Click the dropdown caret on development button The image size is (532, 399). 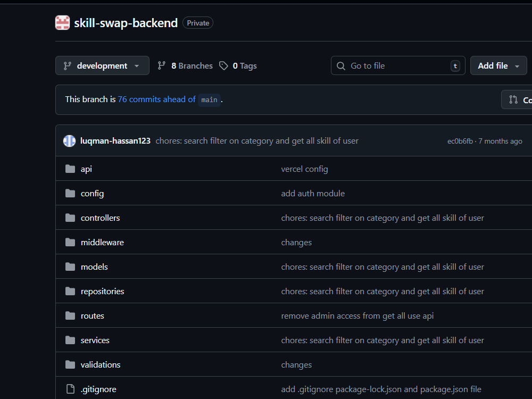(137, 66)
